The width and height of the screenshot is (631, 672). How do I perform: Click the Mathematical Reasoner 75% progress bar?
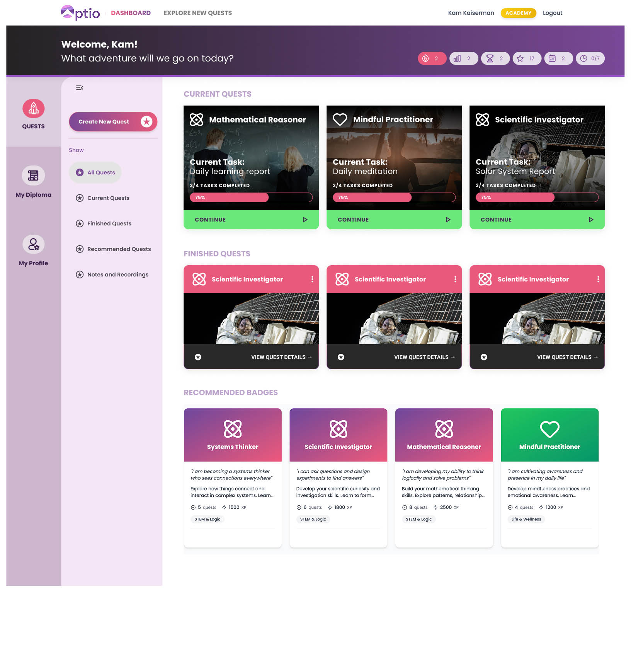[x=251, y=198]
